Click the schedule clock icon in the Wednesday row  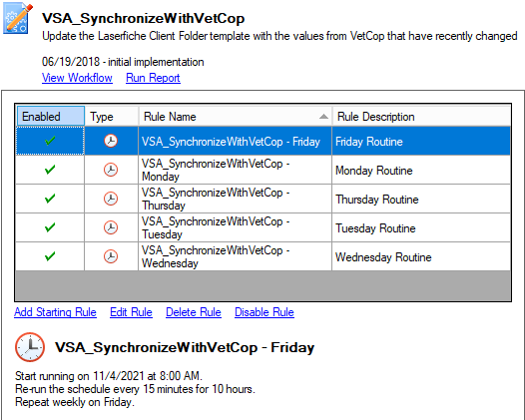click(x=111, y=256)
